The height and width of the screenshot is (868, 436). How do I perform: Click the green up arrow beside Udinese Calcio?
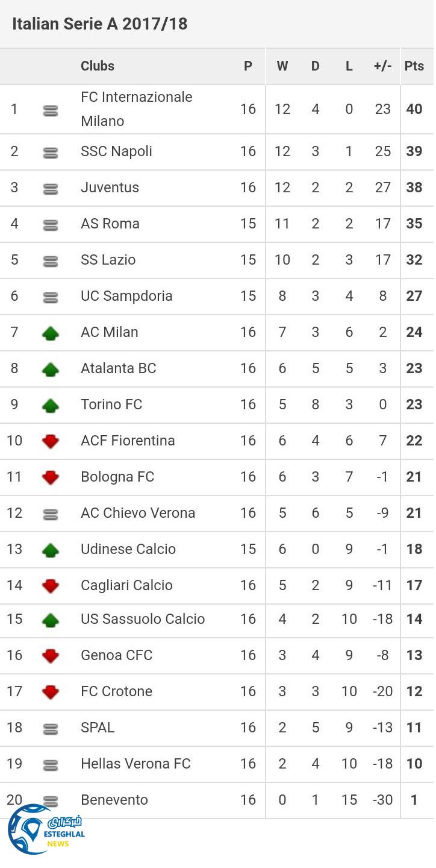[51, 550]
